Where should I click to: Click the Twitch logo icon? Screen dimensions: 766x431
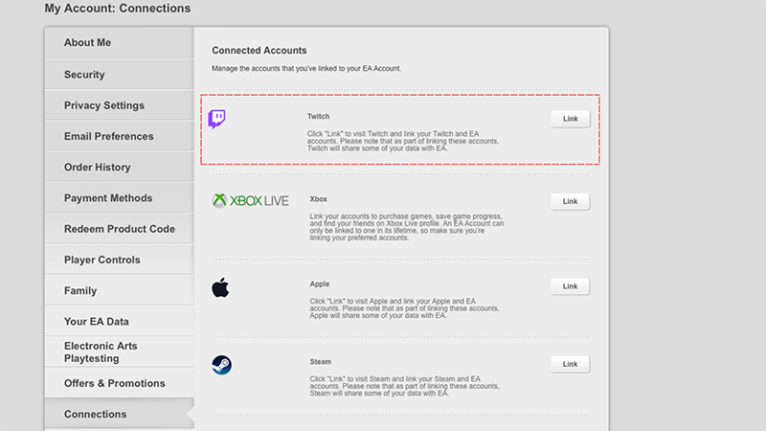(x=217, y=119)
